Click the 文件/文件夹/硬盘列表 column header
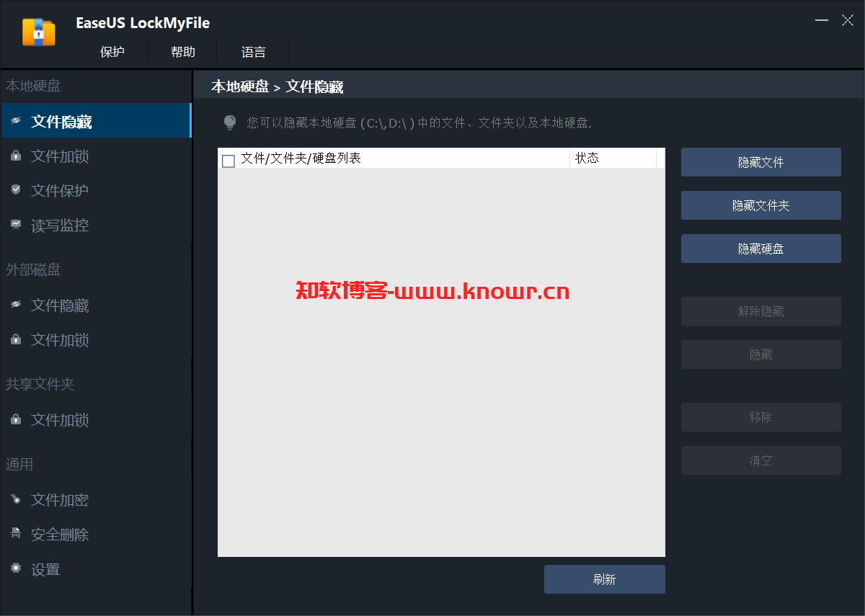 coord(394,159)
